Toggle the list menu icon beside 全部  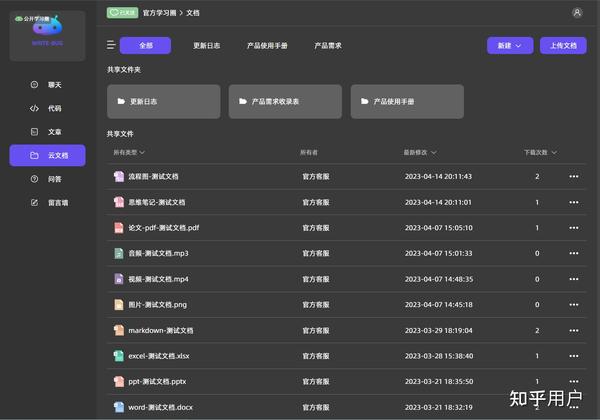tap(111, 45)
